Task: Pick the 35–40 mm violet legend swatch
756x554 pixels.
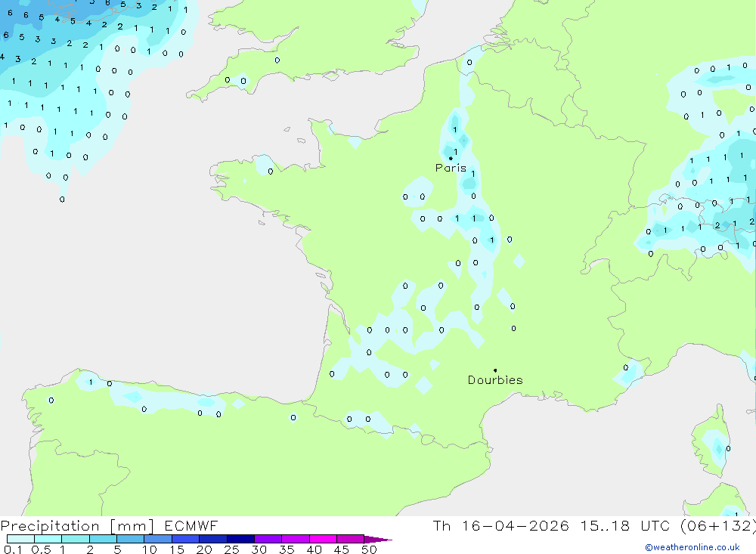Action: pos(296,539)
